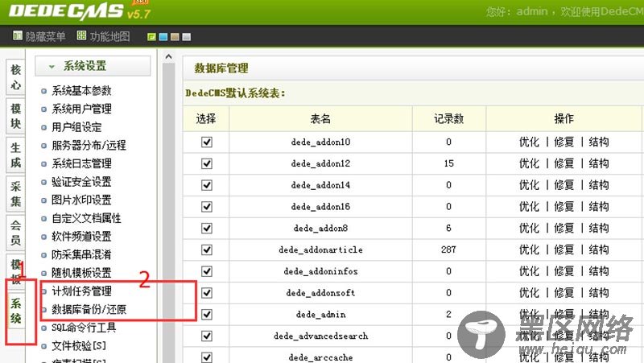Viewport: 644px width, 363px height.
Task: Click bullet icon beside SQL命令行工具
Action: pyautogui.click(x=44, y=328)
